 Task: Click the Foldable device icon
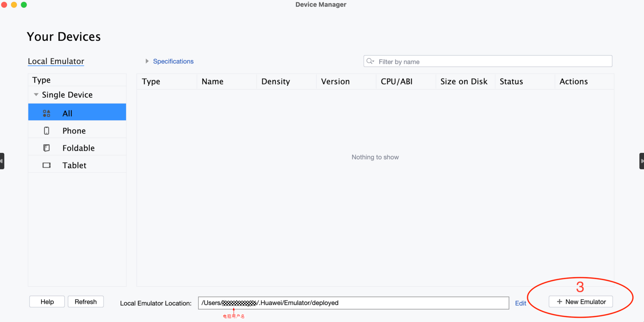[x=47, y=148]
